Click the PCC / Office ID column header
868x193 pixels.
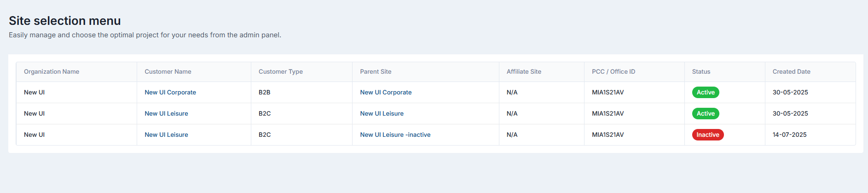pyautogui.click(x=613, y=72)
